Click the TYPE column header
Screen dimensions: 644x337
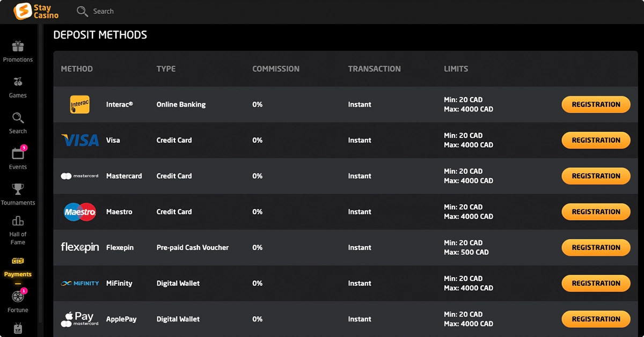[x=166, y=69]
